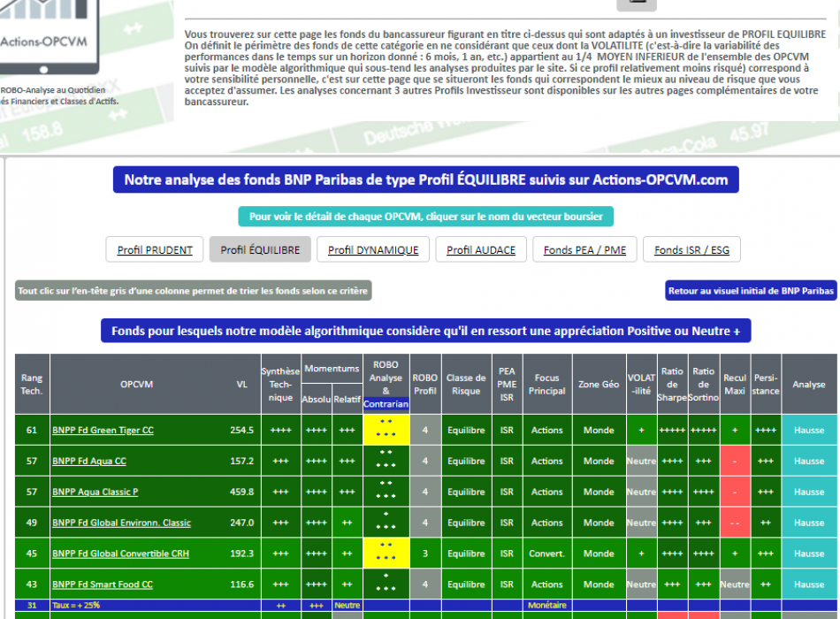Viewport: 840px width, 619px height.
Task: Click Hausse cell for BNPP Fd Smart Food CC
Action: [x=809, y=585]
